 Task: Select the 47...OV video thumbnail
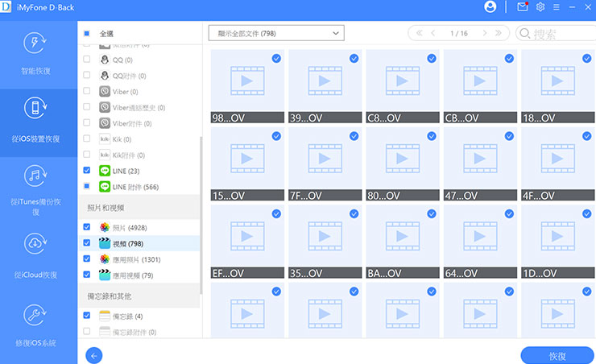click(480, 163)
